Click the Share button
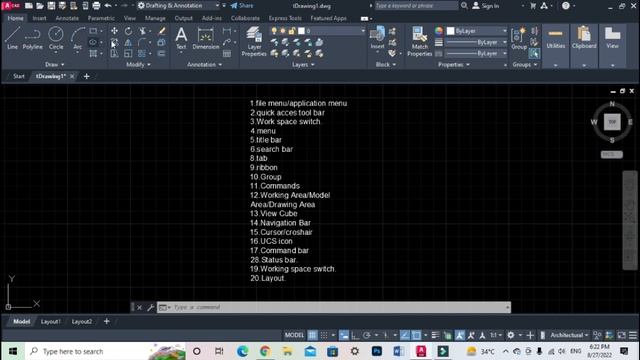 [x=242, y=6]
